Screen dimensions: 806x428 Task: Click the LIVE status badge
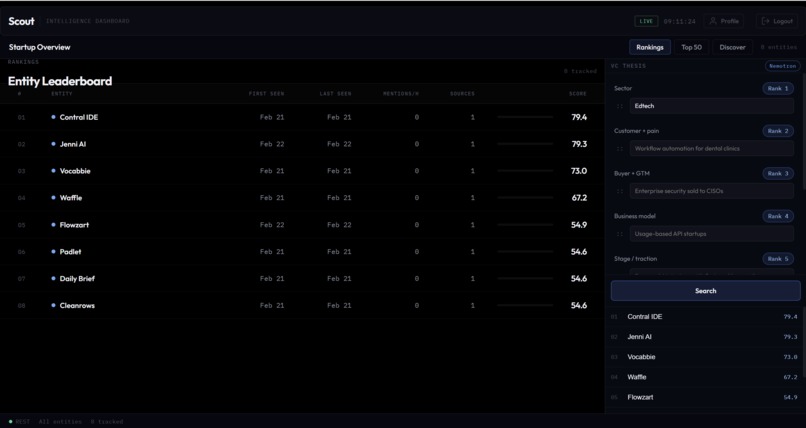tap(646, 21)
